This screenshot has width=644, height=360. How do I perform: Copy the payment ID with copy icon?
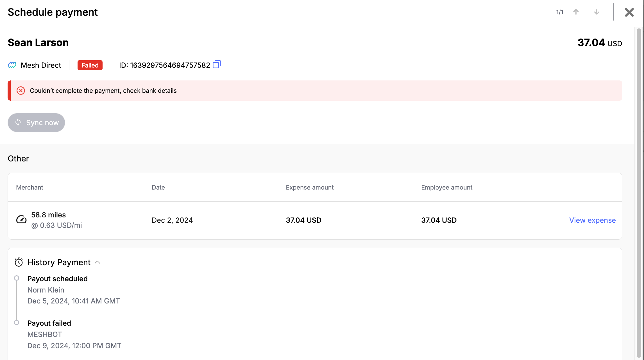click(217, 65)
